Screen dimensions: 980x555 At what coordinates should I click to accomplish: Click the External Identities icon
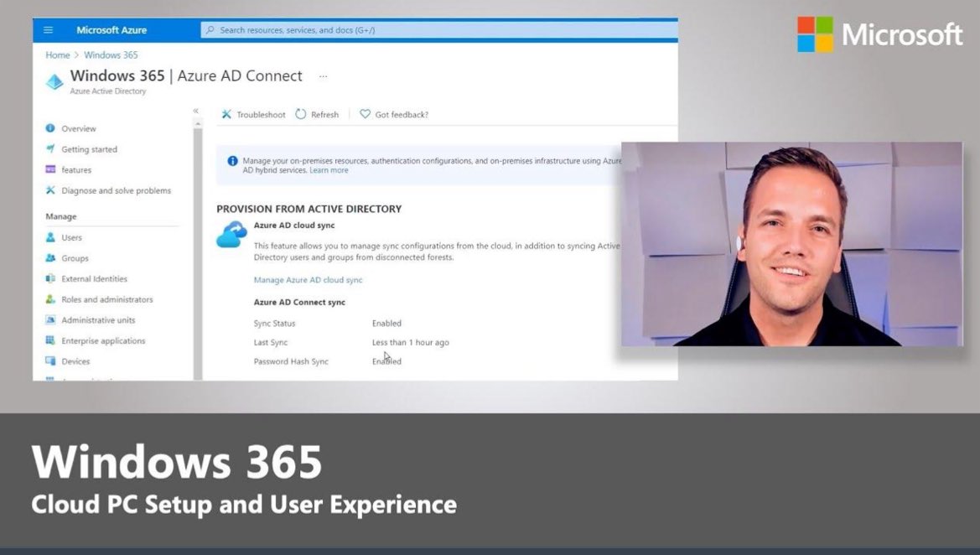50,278
